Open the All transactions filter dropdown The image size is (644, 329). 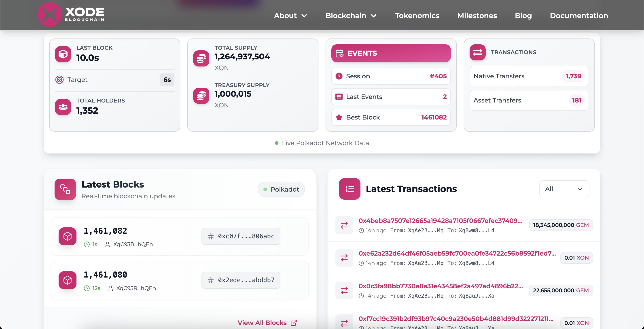(x=564, y=189)
